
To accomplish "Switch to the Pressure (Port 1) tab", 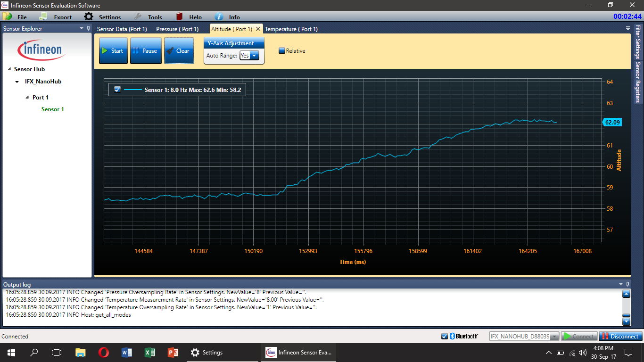I will 177,29.
